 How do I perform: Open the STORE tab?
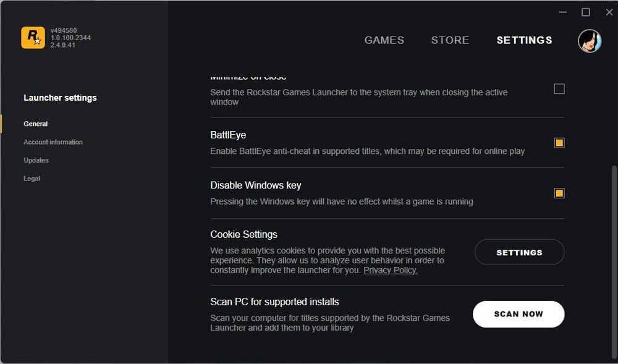click(x=450, y=40)
